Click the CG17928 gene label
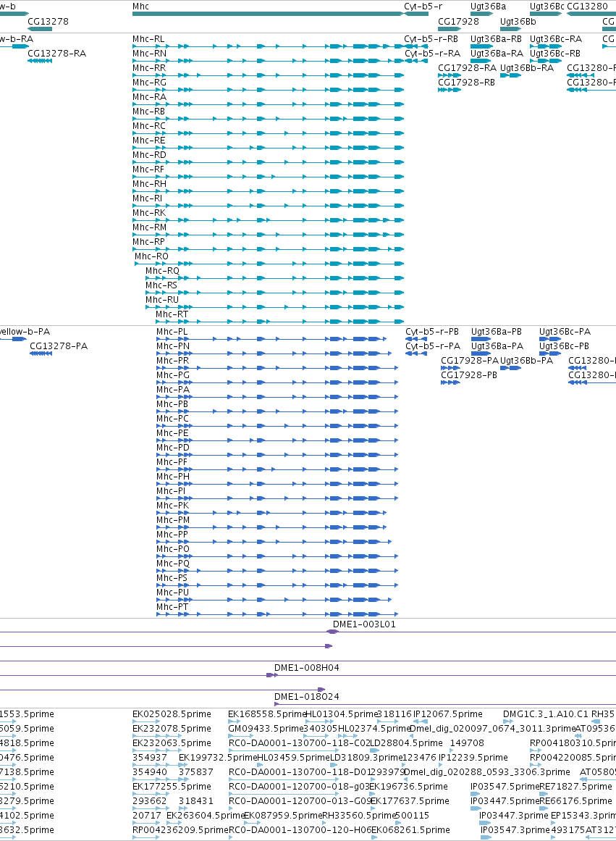Viewport: 616px width, 841px height. click(x=458, y=22)
